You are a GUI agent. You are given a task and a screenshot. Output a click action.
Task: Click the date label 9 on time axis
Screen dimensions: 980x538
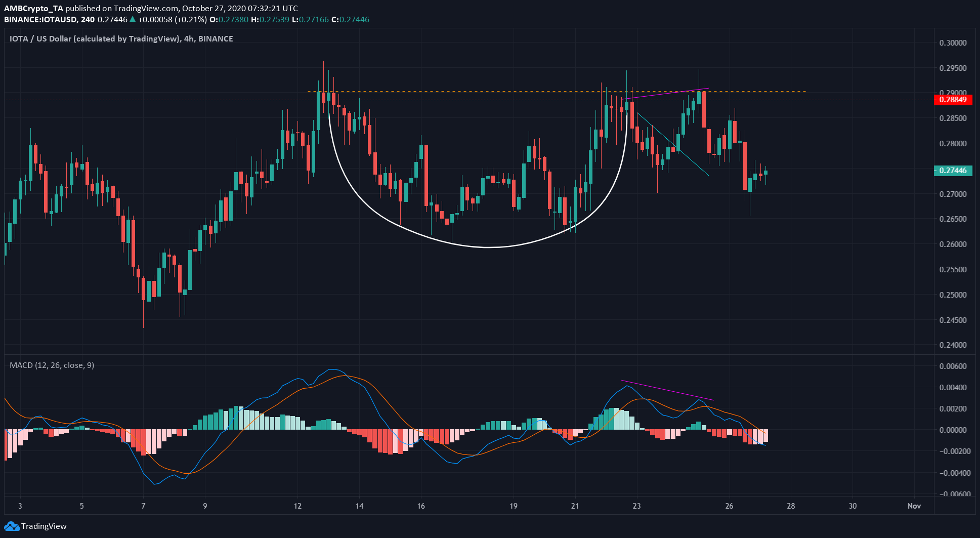point(205,506)
